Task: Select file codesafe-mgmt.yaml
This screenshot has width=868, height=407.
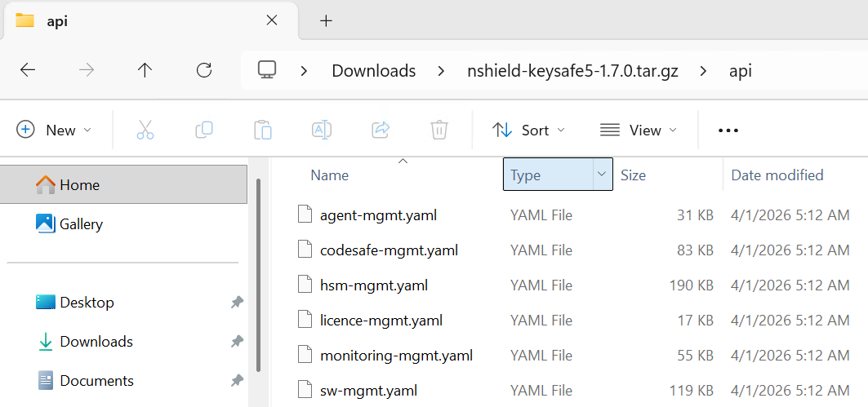Action: [x=389, y=250]
